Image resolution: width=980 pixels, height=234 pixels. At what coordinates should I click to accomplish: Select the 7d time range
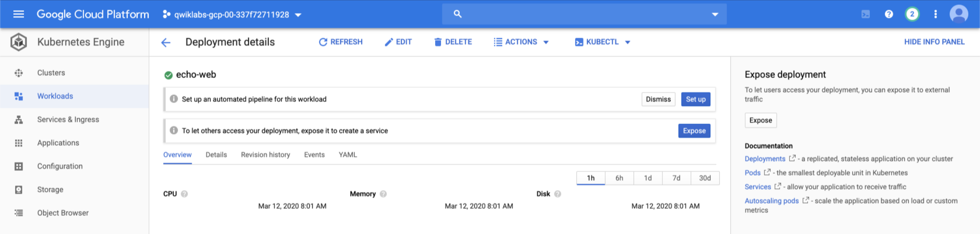coord(676,178)
